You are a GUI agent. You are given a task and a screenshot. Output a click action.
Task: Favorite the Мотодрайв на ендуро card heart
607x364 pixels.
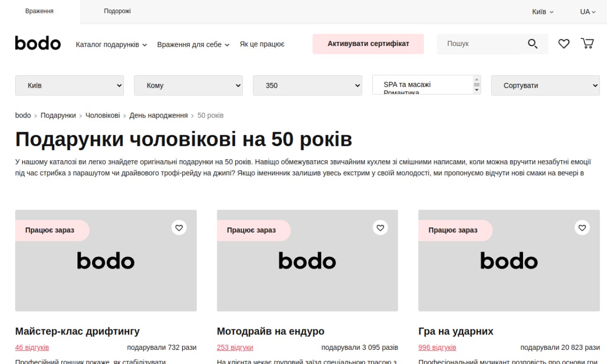coord(380,227)
